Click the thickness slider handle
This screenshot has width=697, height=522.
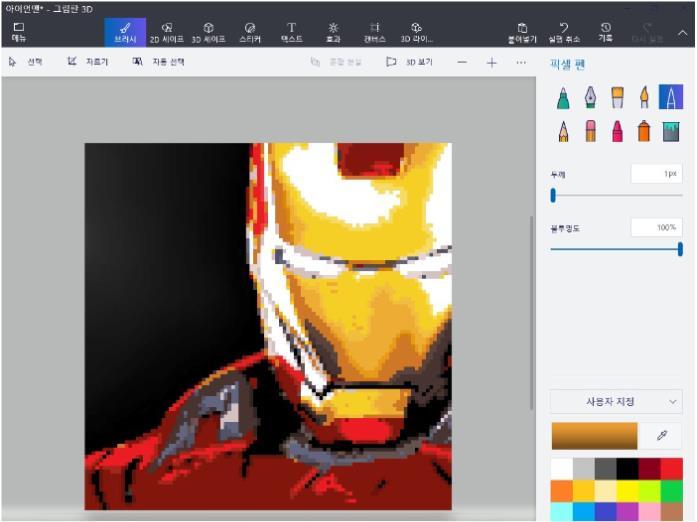[553, 195]
